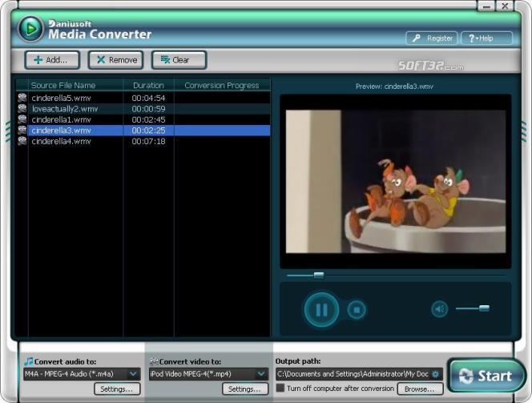Browse for an output folder
This screenshot has width=532, height=403.
point(420,389)
